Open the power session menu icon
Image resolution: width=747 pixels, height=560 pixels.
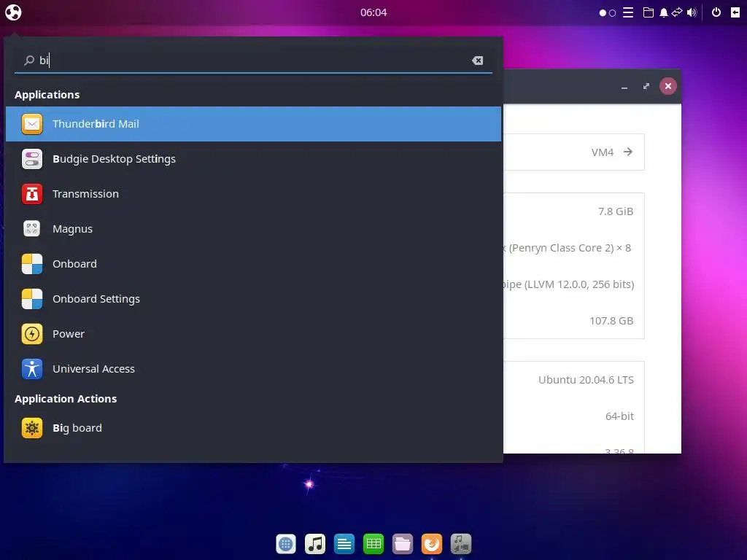pos(716,12)
